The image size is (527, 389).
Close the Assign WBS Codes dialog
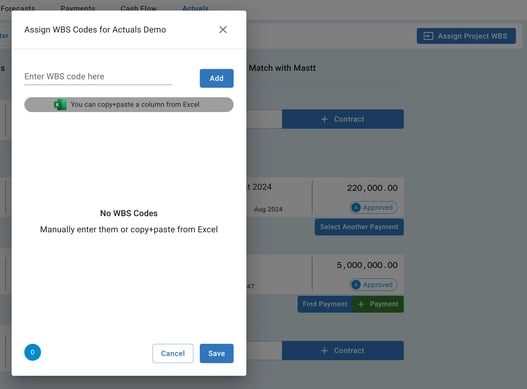click(x=223, y=30)
